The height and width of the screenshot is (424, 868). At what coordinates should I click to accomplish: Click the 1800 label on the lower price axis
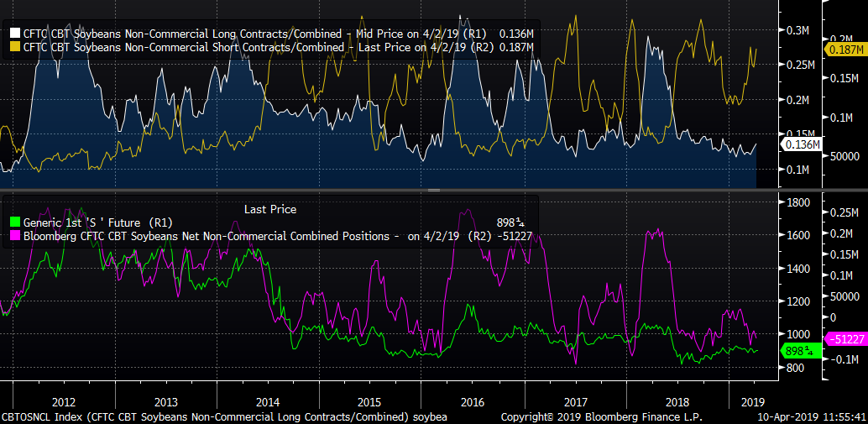point(797,202)
